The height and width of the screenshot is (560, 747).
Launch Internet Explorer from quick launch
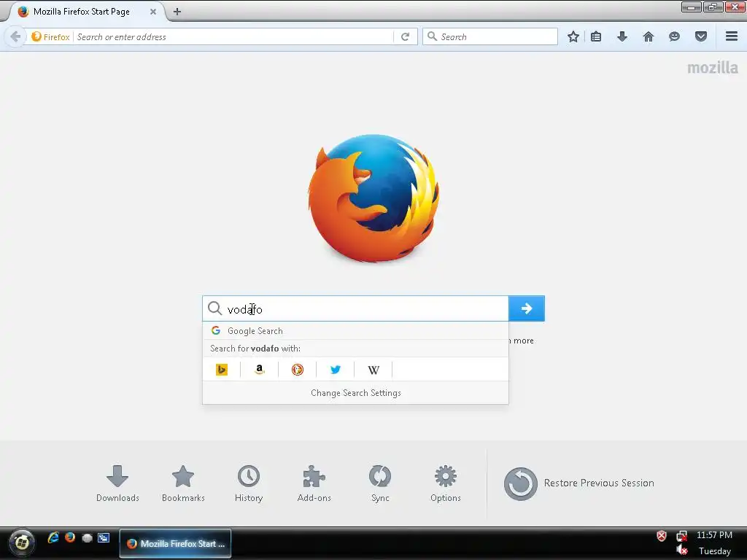point(53,537)
